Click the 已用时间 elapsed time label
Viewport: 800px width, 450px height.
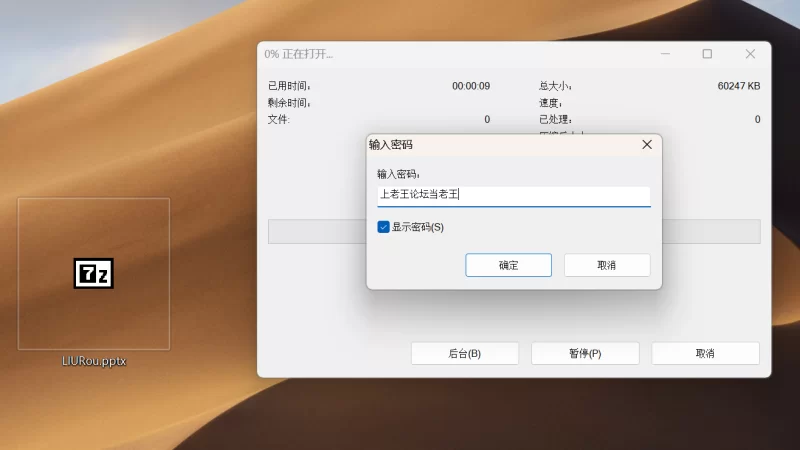click(289, 86)
